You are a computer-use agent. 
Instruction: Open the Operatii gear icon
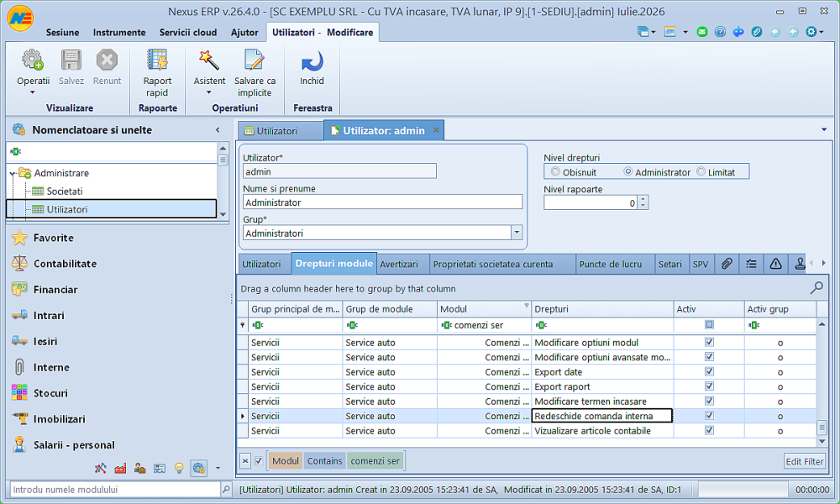33,60
